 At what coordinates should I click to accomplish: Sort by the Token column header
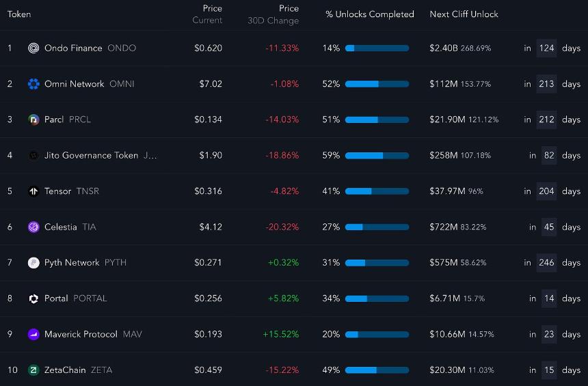tap(19, 14)
